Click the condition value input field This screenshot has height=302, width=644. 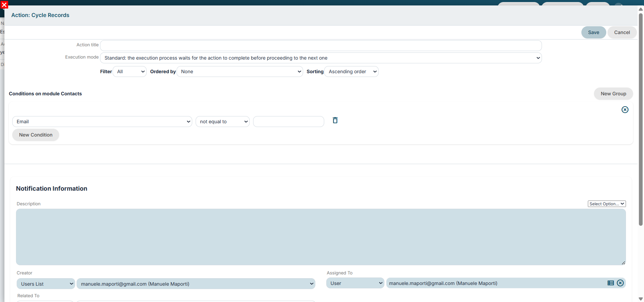tap(288, 122)
